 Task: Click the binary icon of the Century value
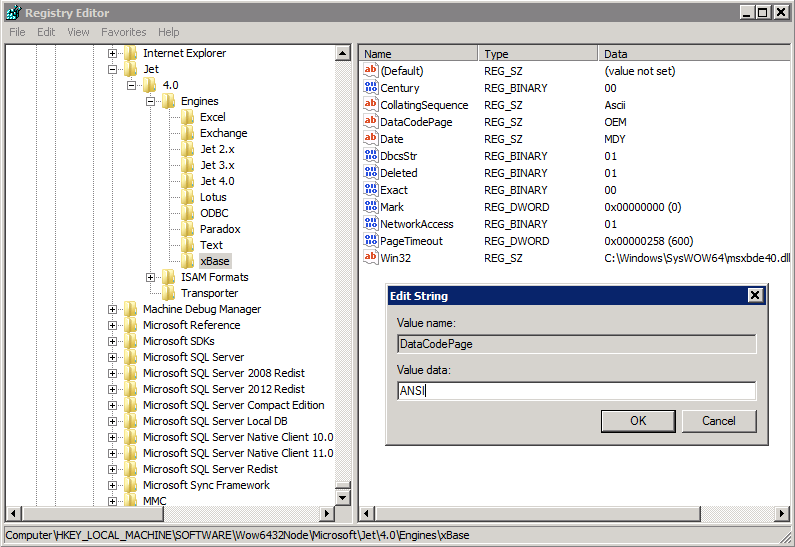[371, 88]
